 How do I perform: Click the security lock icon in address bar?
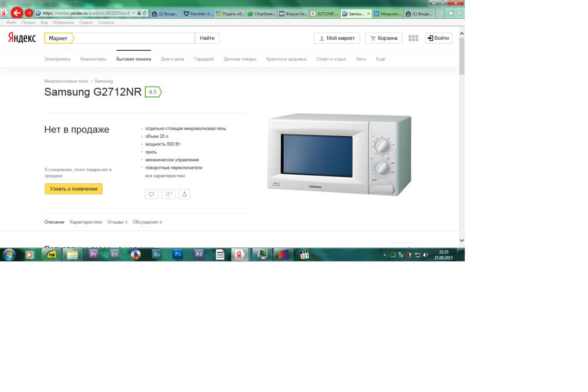[x=139, y=13]
